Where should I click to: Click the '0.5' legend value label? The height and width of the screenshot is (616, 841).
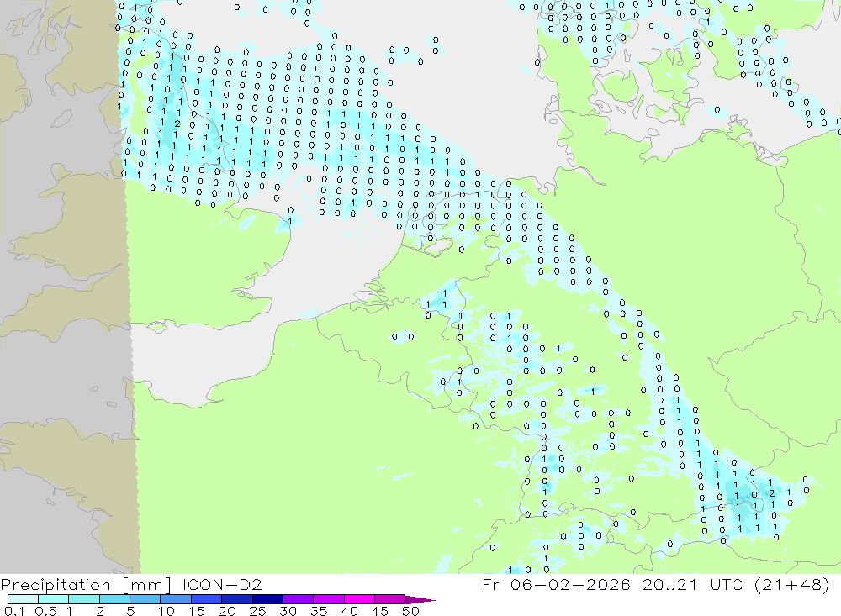(x=45, y=611)
